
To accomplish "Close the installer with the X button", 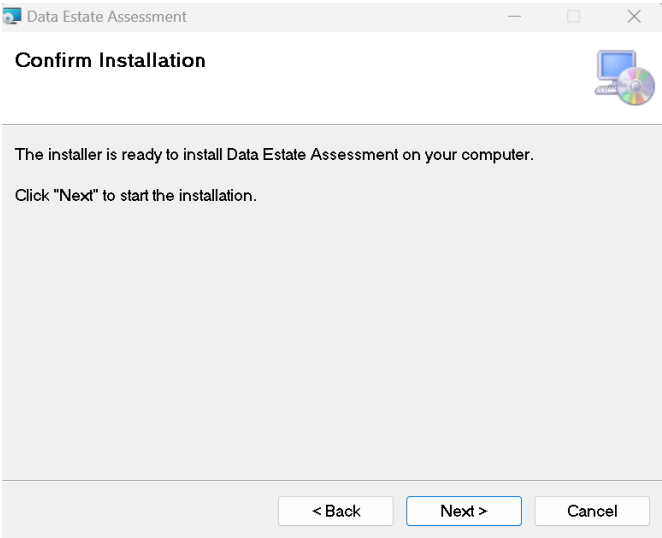I will pos(634,16).
